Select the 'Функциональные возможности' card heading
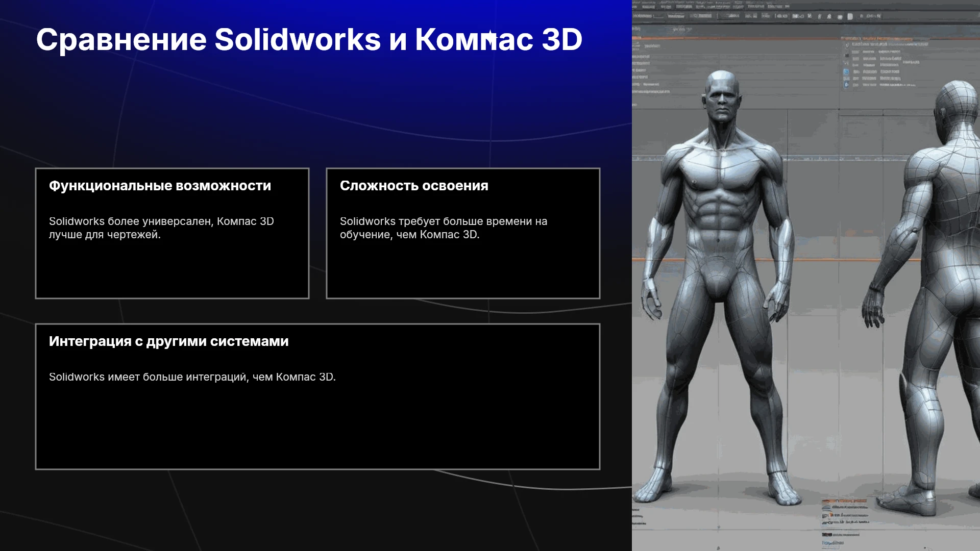 [x=160, y=186]
